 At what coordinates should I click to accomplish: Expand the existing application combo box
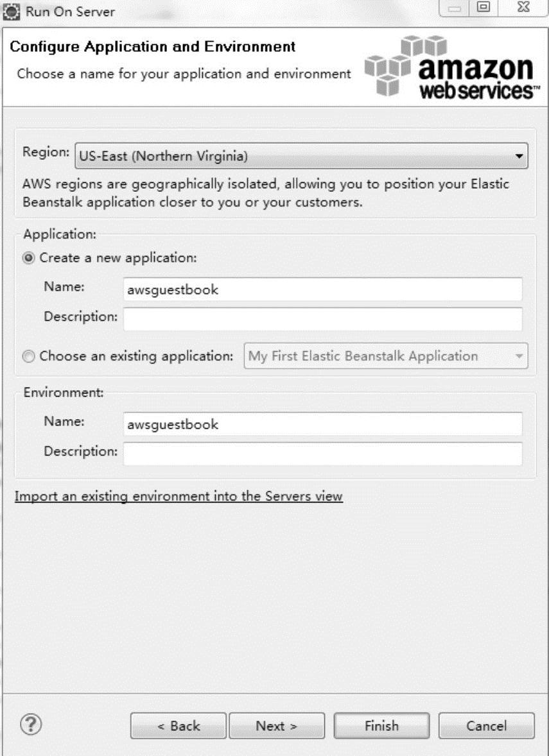point(386,356)
